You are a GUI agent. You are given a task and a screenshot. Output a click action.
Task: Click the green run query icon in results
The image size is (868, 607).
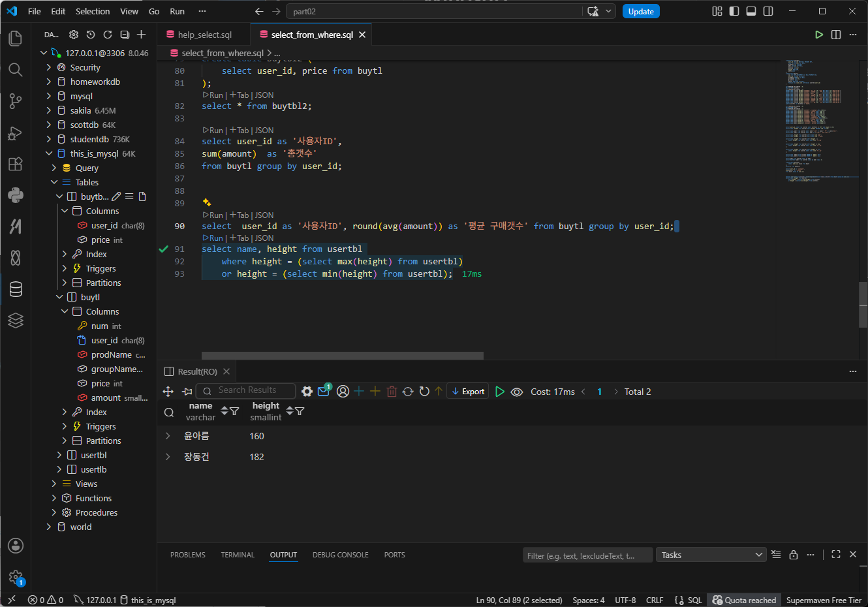(500, 392)
